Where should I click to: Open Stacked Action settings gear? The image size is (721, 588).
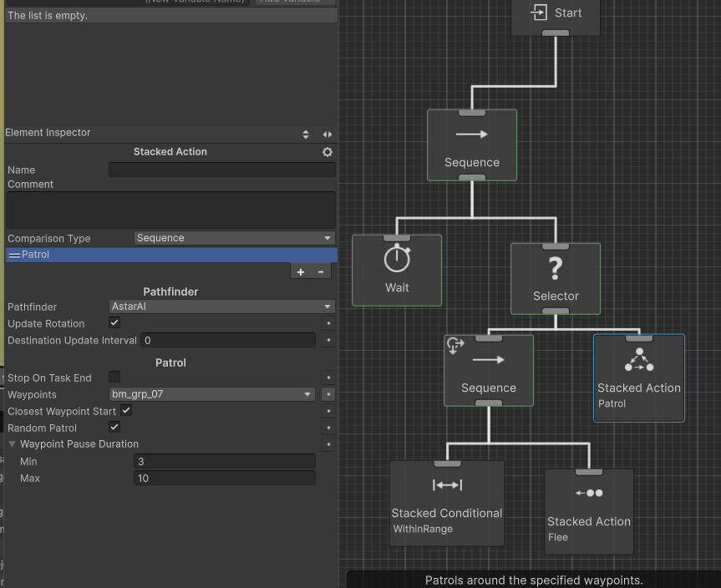[327, 152]
